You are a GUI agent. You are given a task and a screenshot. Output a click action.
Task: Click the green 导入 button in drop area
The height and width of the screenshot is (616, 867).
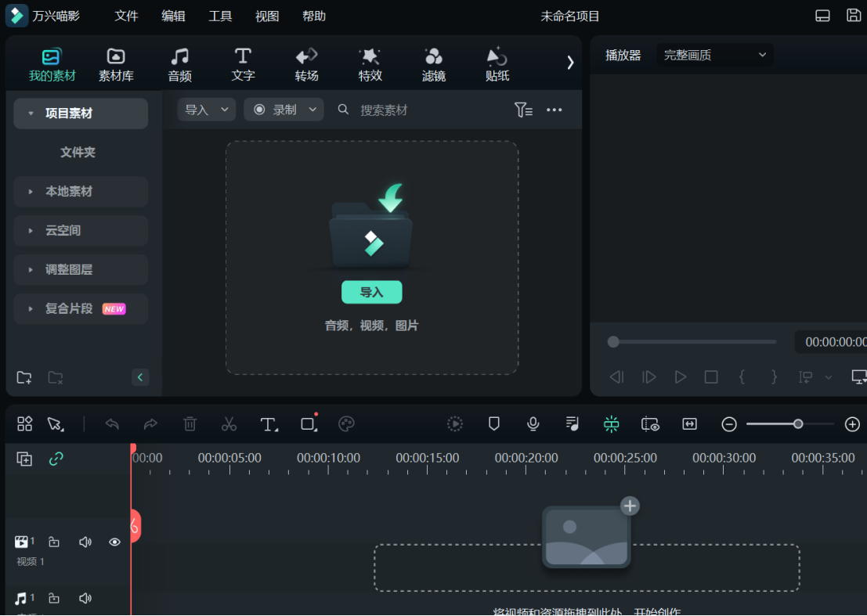tap(371, 292)
